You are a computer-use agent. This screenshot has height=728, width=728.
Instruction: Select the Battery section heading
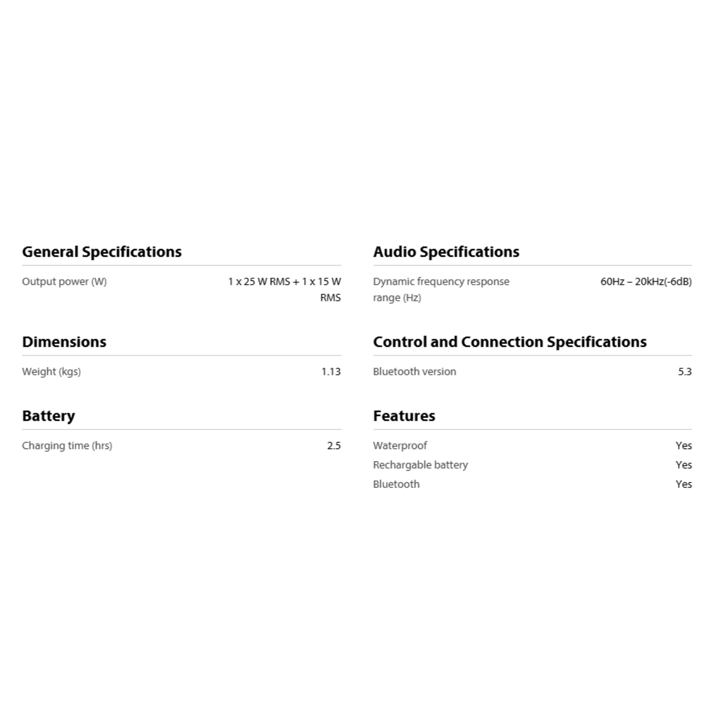(49, 416)
